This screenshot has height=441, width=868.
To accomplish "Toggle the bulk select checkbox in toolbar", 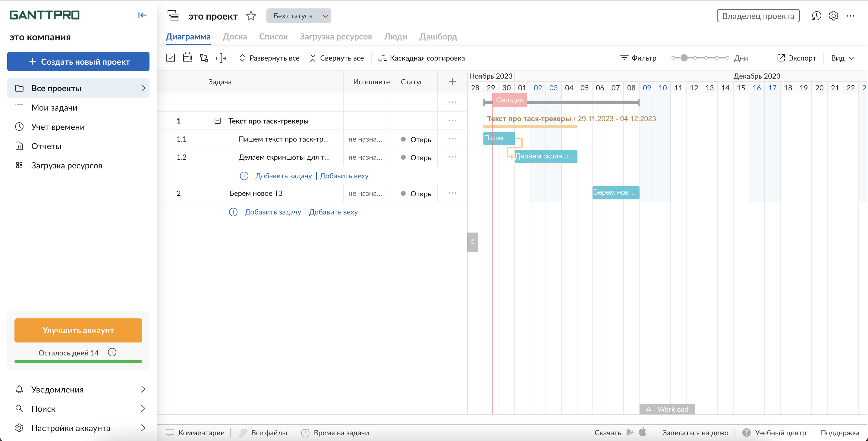I will [x=171, y=58].
